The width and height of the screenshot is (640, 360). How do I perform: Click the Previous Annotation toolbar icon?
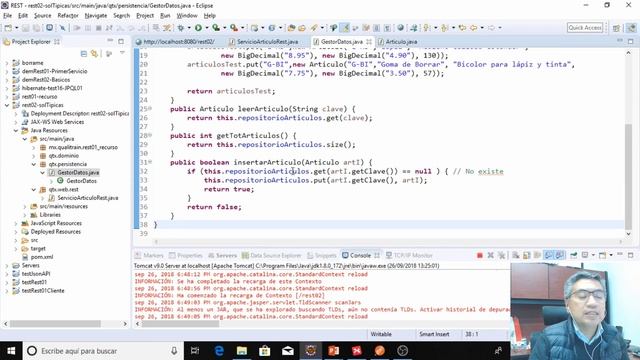tap(445, 28)
